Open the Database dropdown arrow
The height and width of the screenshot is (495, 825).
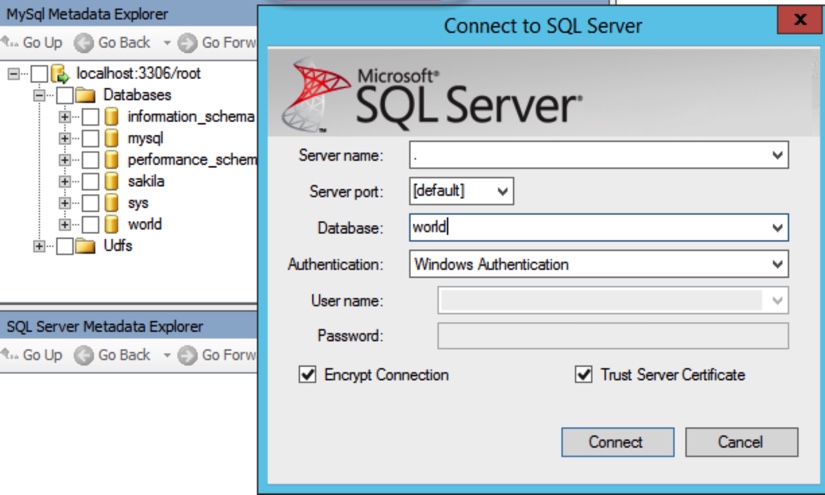tap(777, 228)
